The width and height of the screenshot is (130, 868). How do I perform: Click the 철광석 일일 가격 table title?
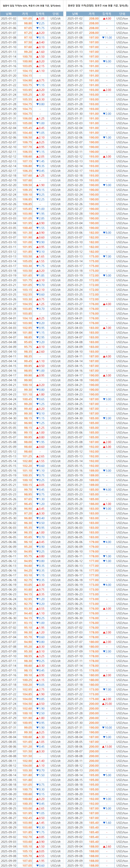tap(30, 6)
